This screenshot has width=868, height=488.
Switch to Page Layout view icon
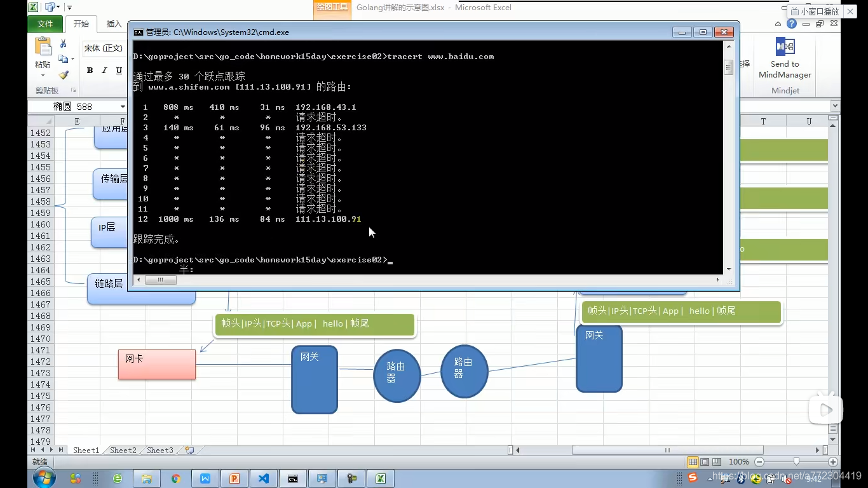(x=705, y=462)
